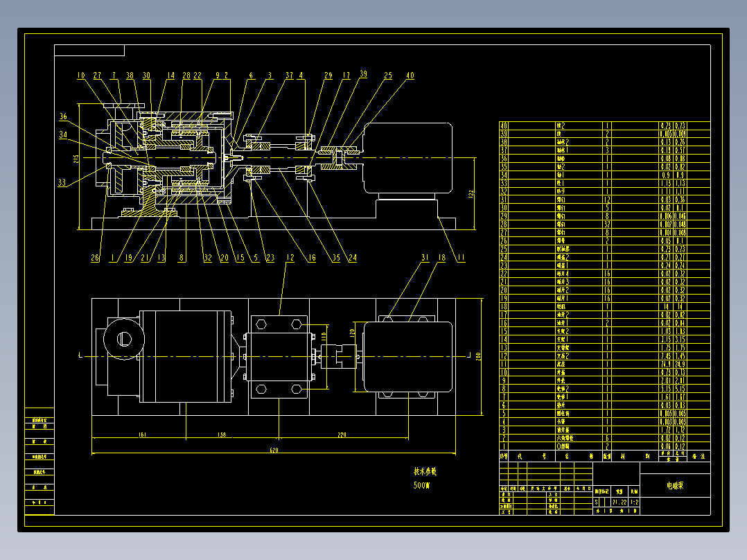The image size is (747, 560).
Task: Click the 122 vertical dimension text
Action: [x=471, y=193]
